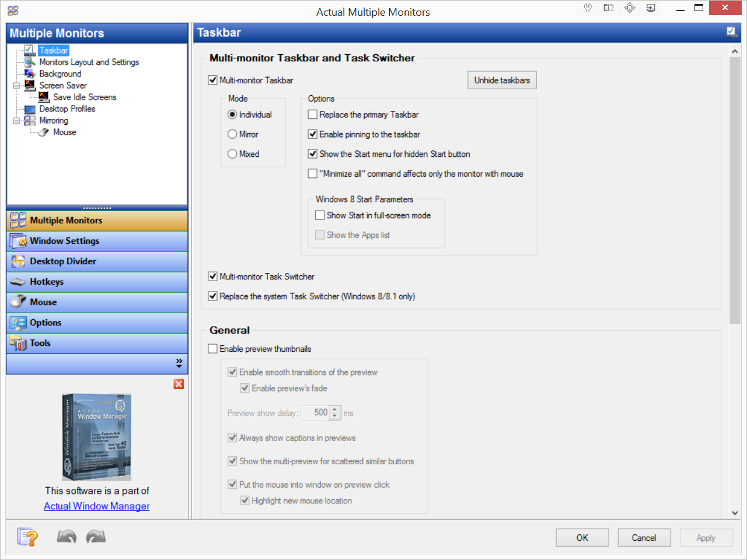This screenshot has width=747, height=560.
Task: Collapse the Screen Saver tree node
Action: pos(16,86)
